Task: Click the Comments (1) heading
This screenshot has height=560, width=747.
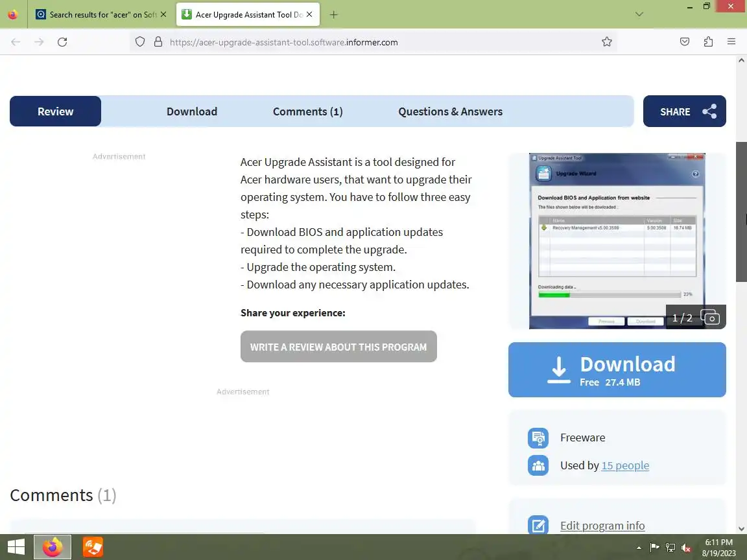Action: (x=63, y=495)
